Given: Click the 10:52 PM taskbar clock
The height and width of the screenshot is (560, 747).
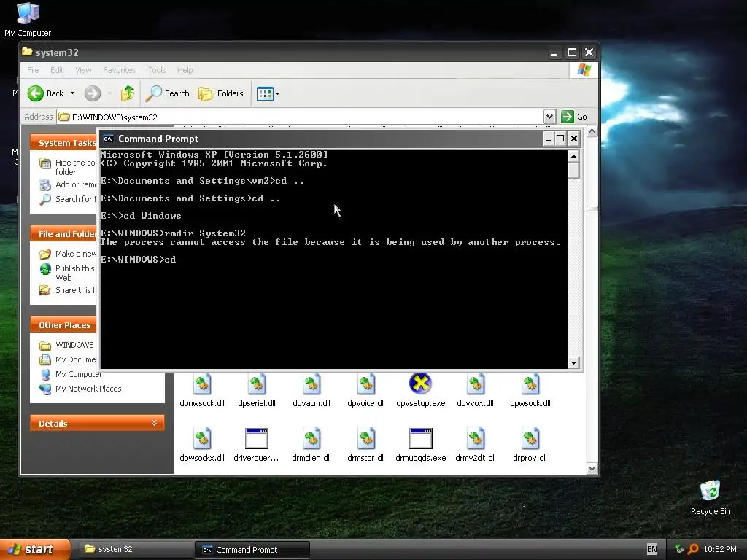Looking at the screenshot, I should point(720,549).
